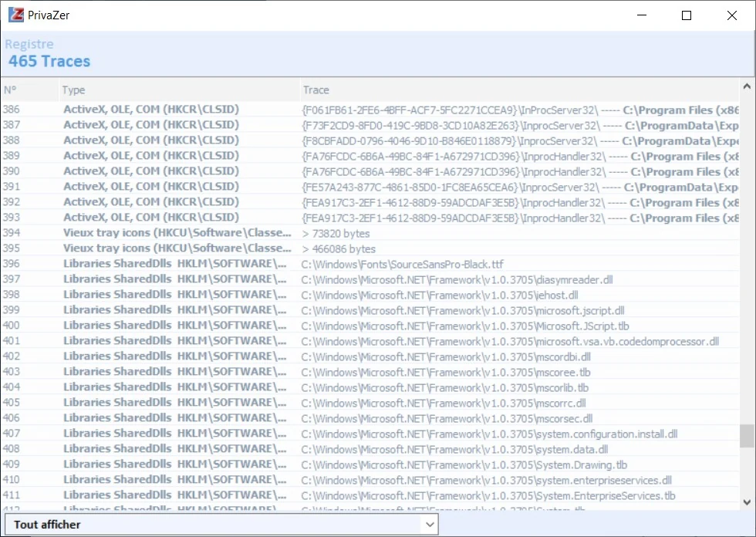Viewport: 756px width, 537px height.
Task: Close the PrivaZer window
Action: [732, 15]
